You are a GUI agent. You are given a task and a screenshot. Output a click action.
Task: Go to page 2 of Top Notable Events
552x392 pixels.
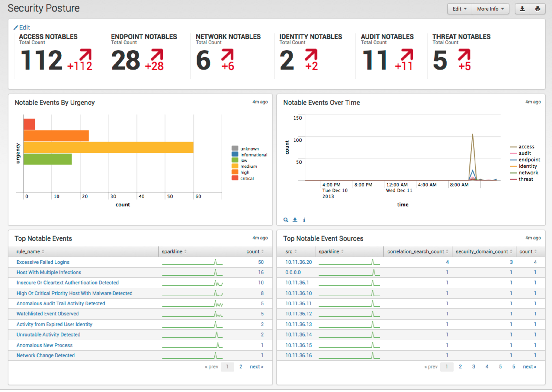pyautogui.click(x=241, y=367)
